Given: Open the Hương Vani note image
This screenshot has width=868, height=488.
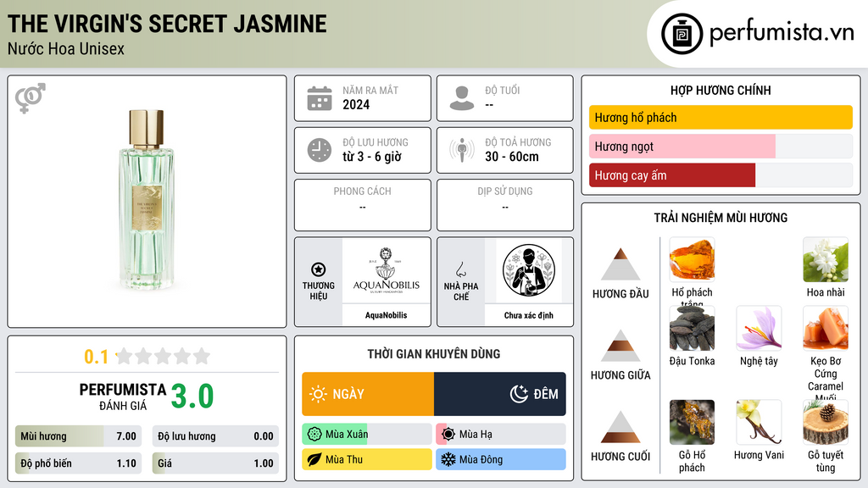Looking at the screenshot, I should click(x=759, y=423).
